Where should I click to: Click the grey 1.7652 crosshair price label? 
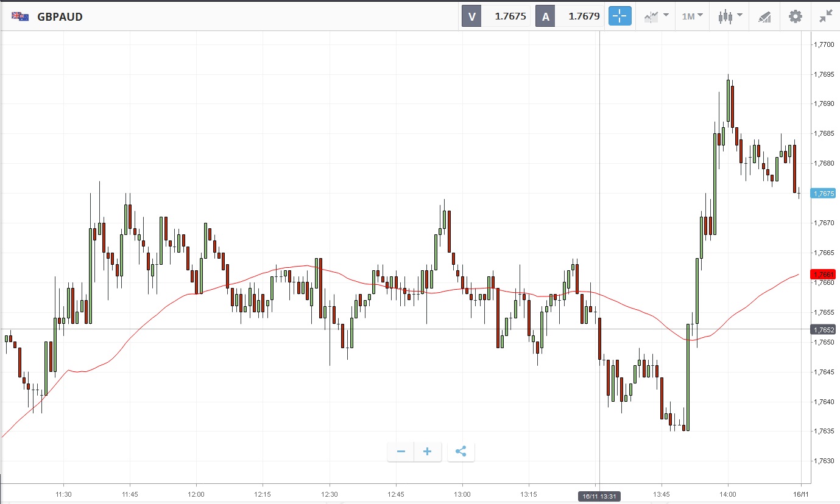[823, 329]
